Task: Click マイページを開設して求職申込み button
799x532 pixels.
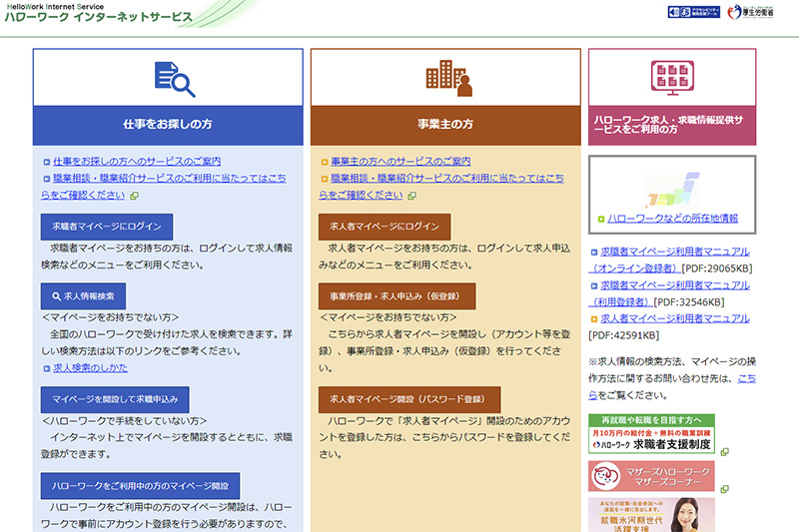Action: point(116,399)
